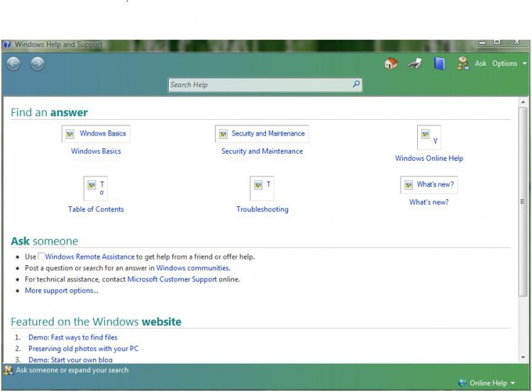Click the people icon in the bottom bar
Image resolution: width=532 pixels, height=392 pixels.
click(x=9, y=370)
